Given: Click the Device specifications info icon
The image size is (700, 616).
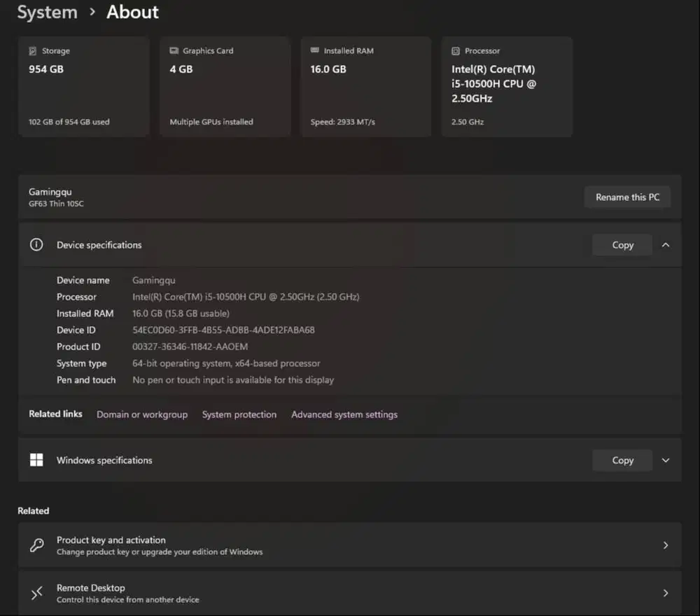Looking at the screenshot, I should (x=36, y=245).
